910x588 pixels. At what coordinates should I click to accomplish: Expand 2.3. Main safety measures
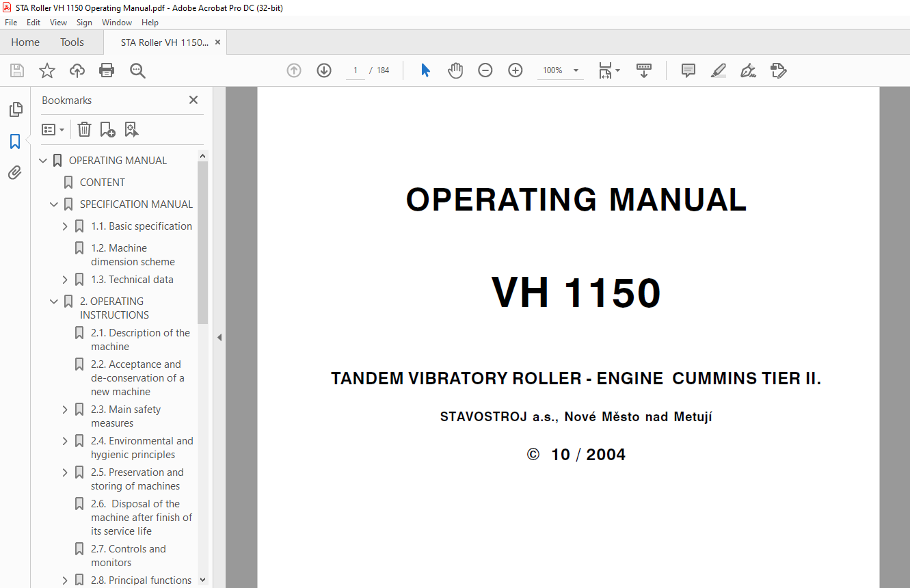click(x=65, y=410)
